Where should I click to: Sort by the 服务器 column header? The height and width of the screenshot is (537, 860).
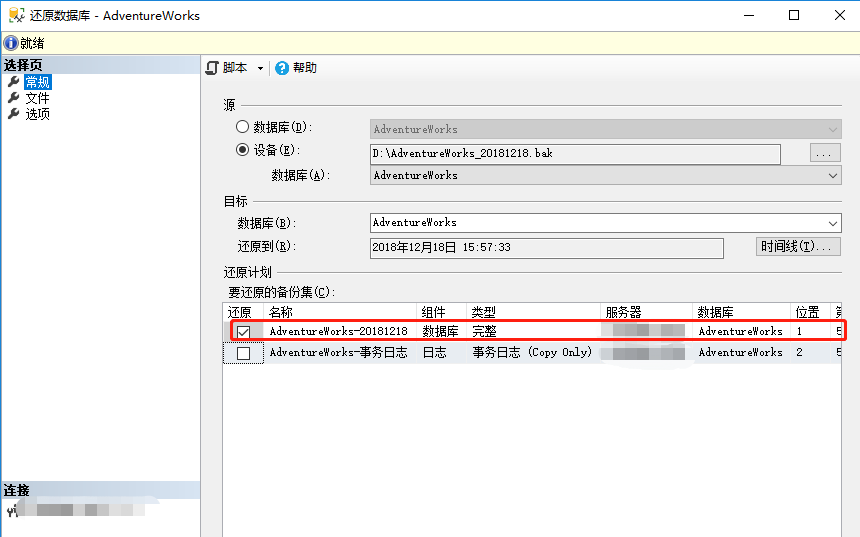[646, 312]
